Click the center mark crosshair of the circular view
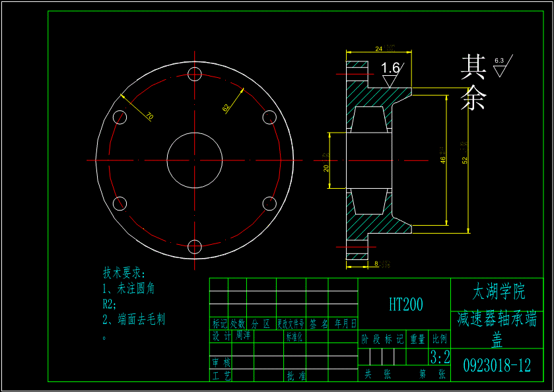This screenshot has height=392, width=554. coord(195,160)
